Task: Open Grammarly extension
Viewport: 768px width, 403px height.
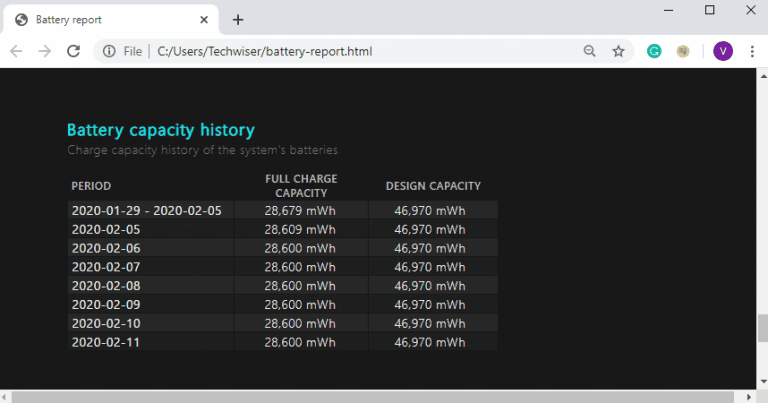Action: coord(654,51)
